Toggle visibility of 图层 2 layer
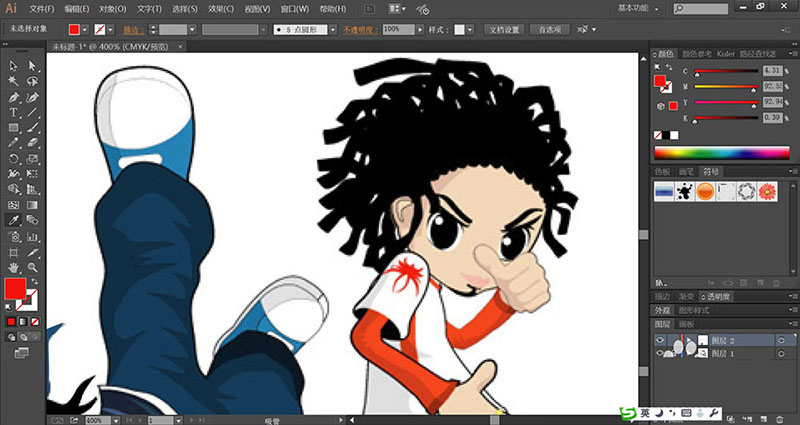800x425 pixels. point(660,340)
